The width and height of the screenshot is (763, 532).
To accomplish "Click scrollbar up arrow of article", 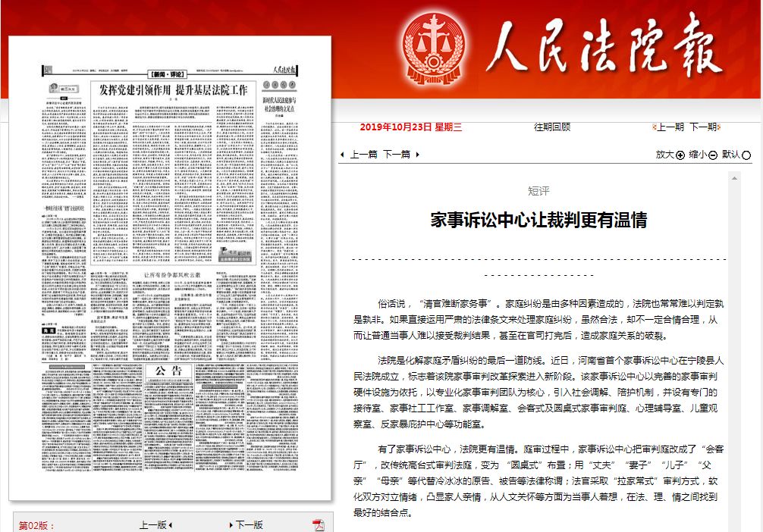I will click(x=734, y=178).
